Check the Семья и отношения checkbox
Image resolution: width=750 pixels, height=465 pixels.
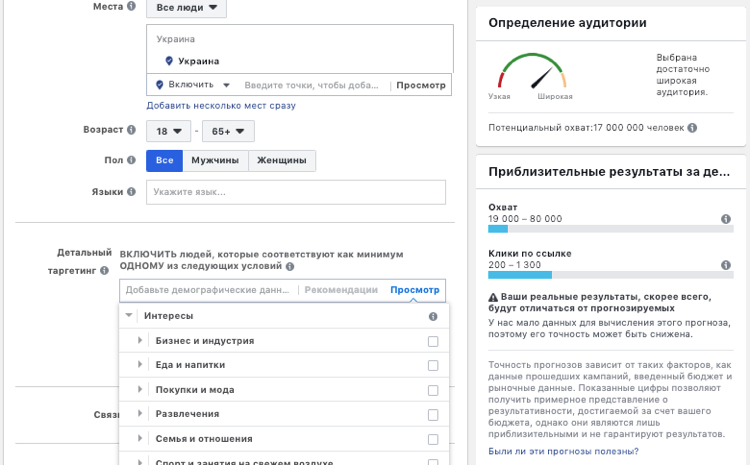433,439
